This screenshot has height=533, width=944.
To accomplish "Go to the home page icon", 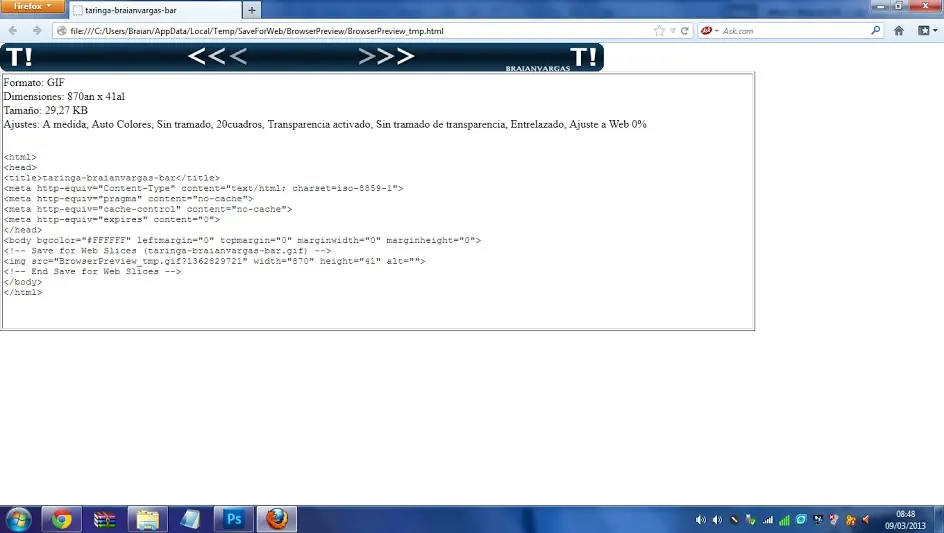I will click(x=899, y=31).
